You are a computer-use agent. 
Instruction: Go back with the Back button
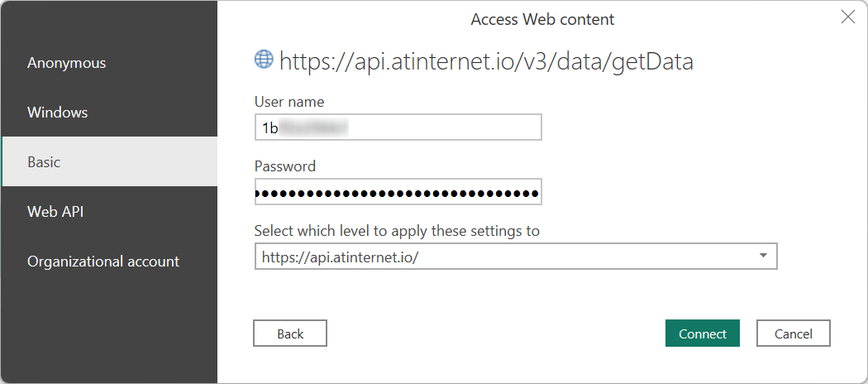tap(290, 334)
